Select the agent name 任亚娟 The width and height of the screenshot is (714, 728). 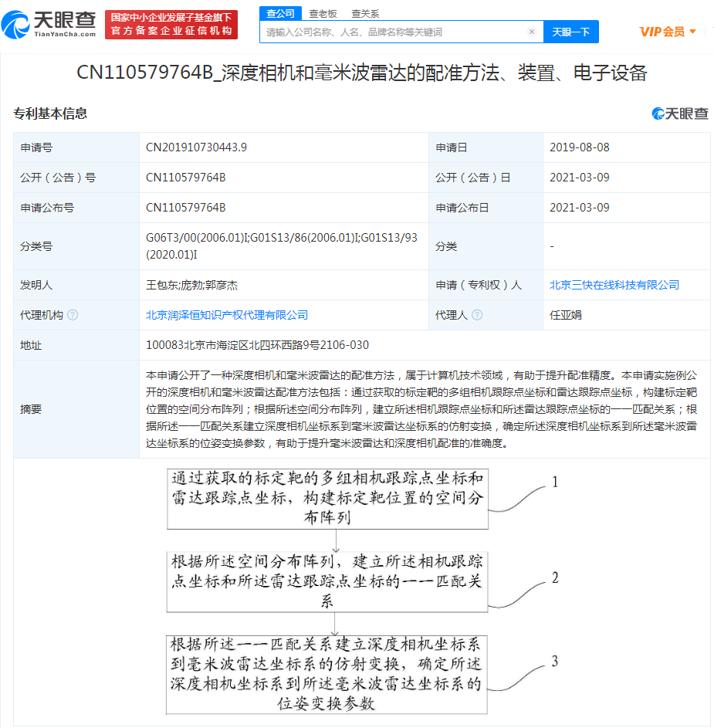[x=566, y=315]
